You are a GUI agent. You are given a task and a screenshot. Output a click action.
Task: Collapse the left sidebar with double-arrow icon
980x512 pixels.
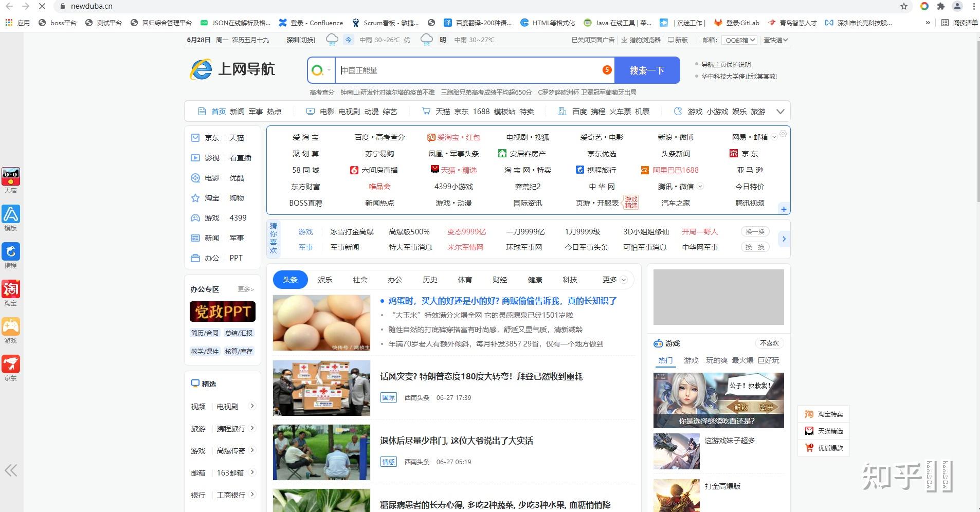11,470
